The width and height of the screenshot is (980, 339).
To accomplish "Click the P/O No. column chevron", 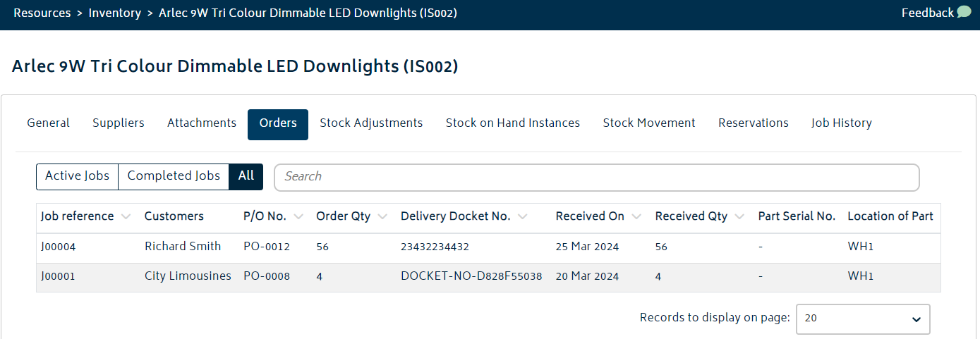I will coord(298,217).
